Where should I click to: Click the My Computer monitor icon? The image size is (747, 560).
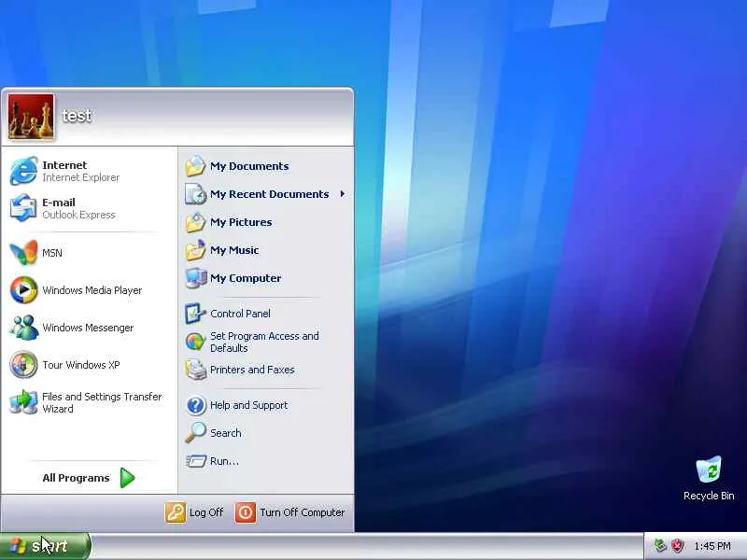click(195, 278)
